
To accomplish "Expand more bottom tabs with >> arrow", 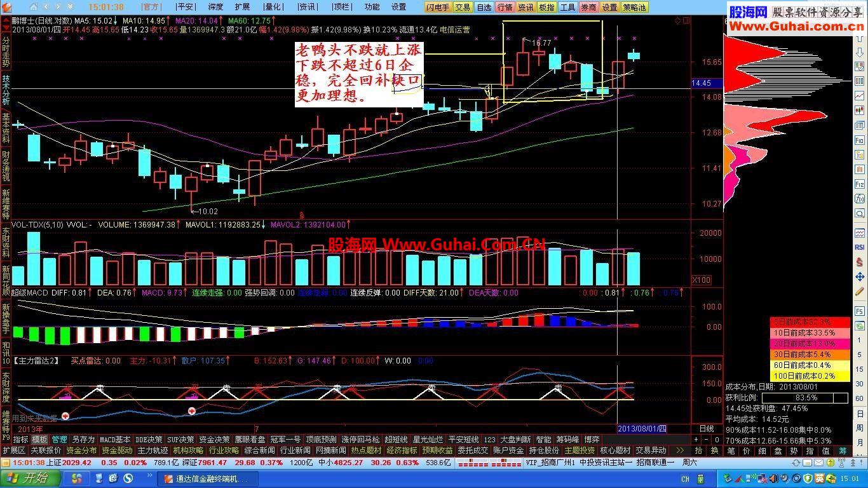I will tap(680, 450).
